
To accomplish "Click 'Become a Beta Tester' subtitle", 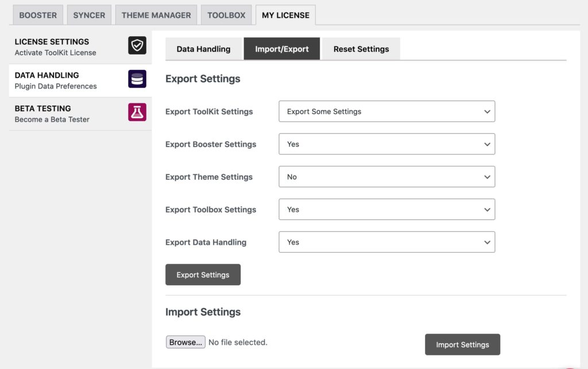I will [52, 119].
